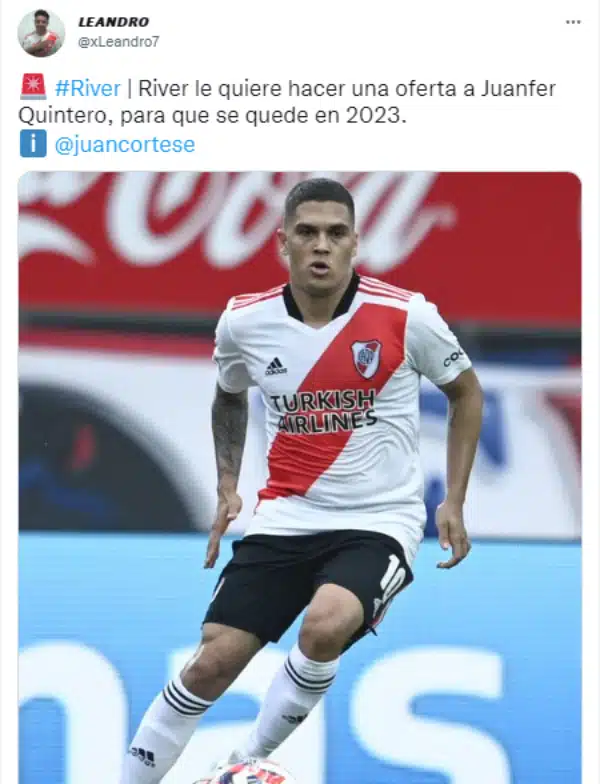Click the blue information emoji icon
The width and height of the screenshot is (600, 784).
[x=33, y=144]
